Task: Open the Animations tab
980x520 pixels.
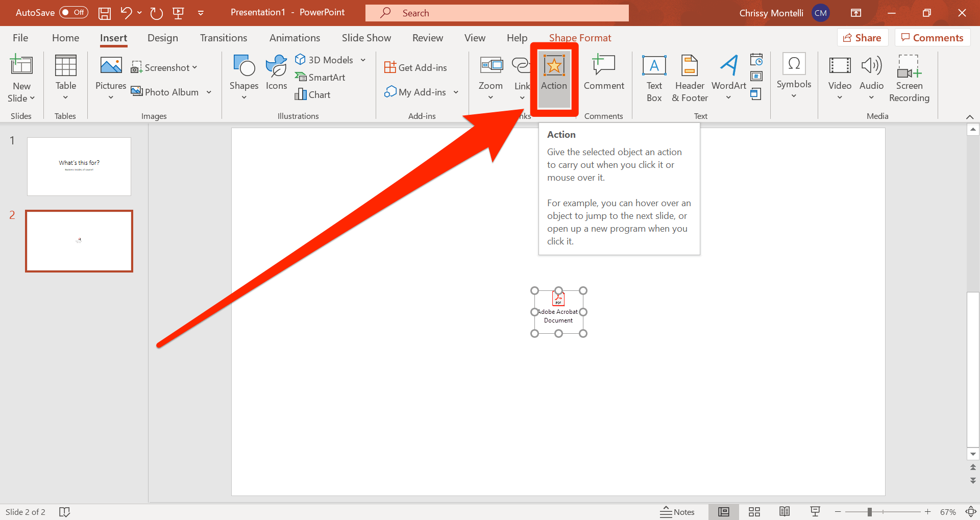Action: (295, 38)
